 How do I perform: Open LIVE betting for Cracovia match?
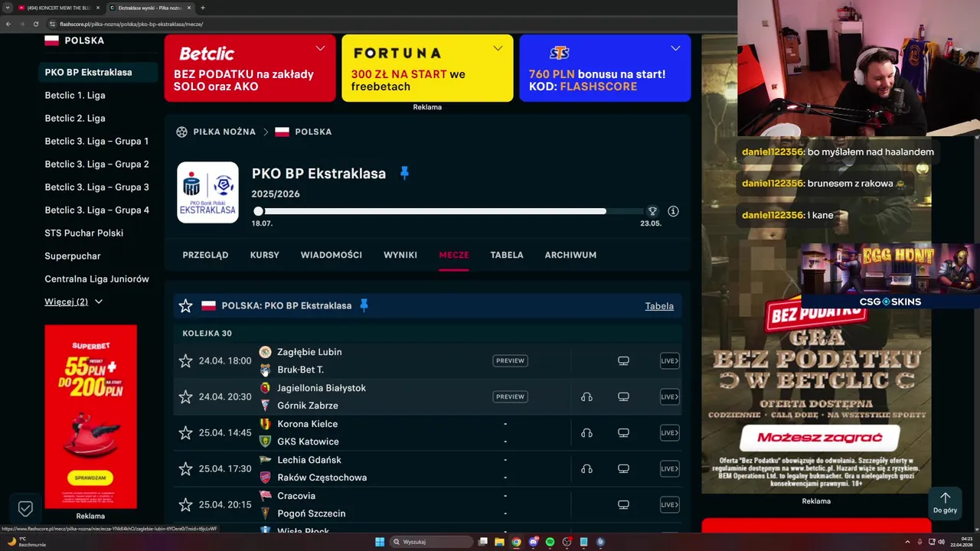[x=669, y=504]
